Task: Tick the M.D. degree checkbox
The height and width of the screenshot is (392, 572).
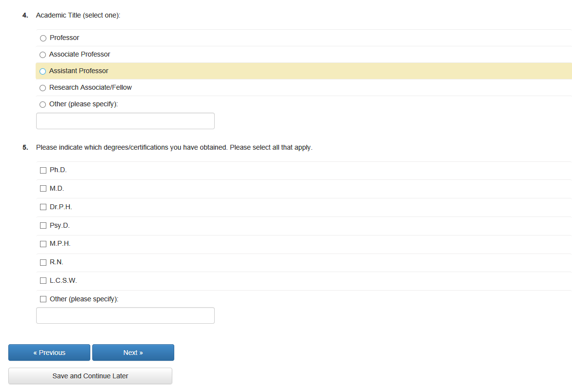Action: click(x=43, y=189)
